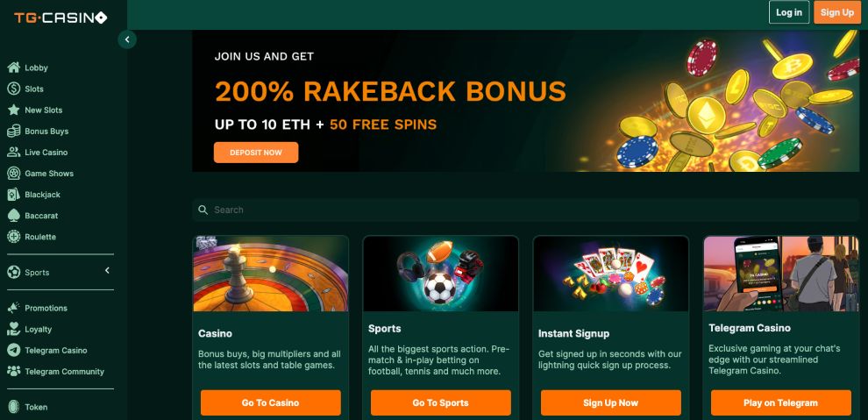Open the Bonus Buys coin-stack icon
Screen dimensions: 868x420
point(14,132)
